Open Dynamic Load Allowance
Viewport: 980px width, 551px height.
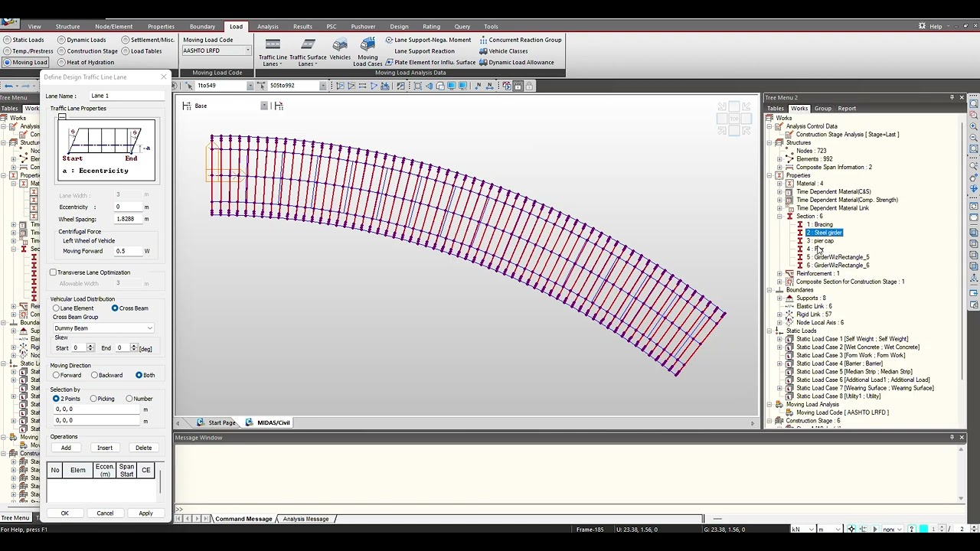click(516, 62)
